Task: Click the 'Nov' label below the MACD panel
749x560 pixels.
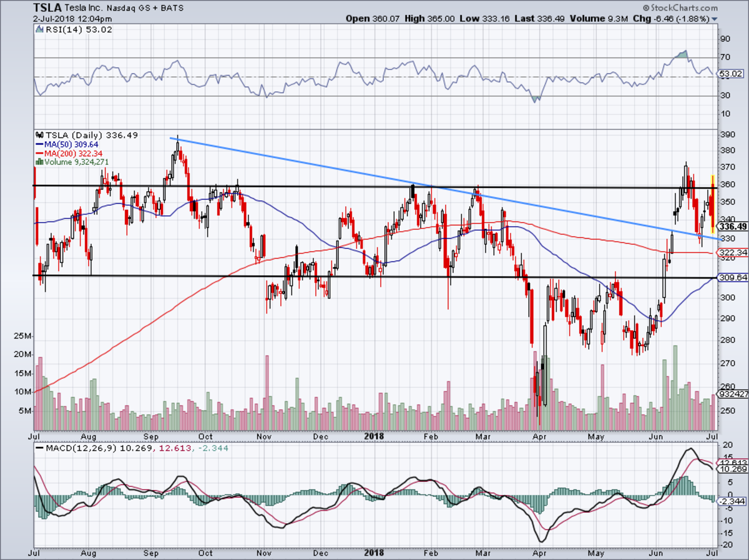Action: pos(264,553)
